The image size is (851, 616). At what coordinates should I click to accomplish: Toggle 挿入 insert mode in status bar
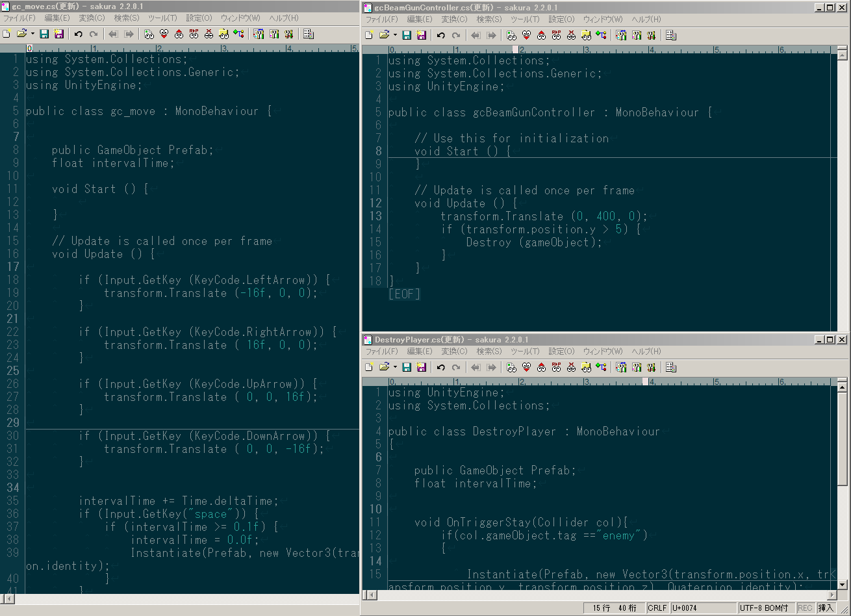(x=826, y=608)
